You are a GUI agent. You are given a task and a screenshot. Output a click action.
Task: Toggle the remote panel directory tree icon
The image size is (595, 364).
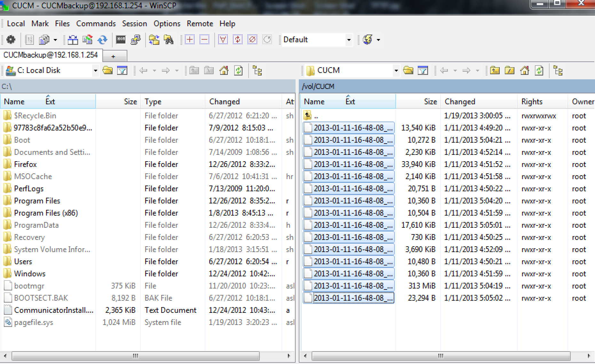558,70
